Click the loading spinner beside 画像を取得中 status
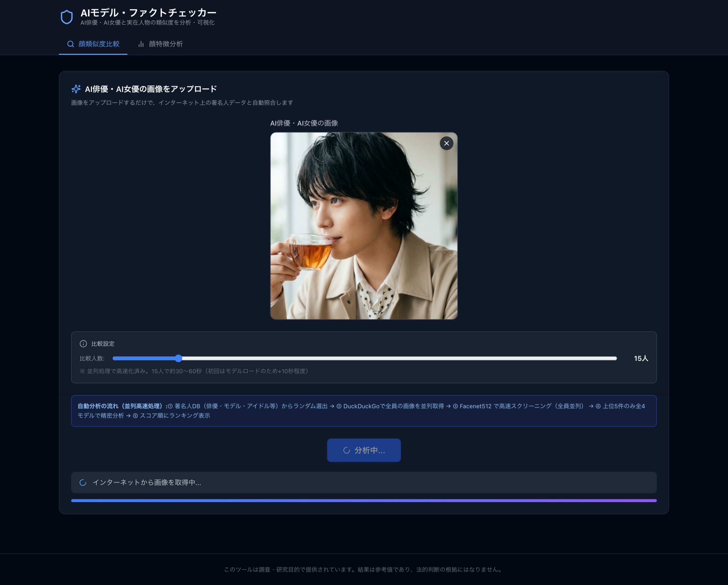The width and height of the screenshot is (728, 585). pyautogui.click(x=83, y=483)
